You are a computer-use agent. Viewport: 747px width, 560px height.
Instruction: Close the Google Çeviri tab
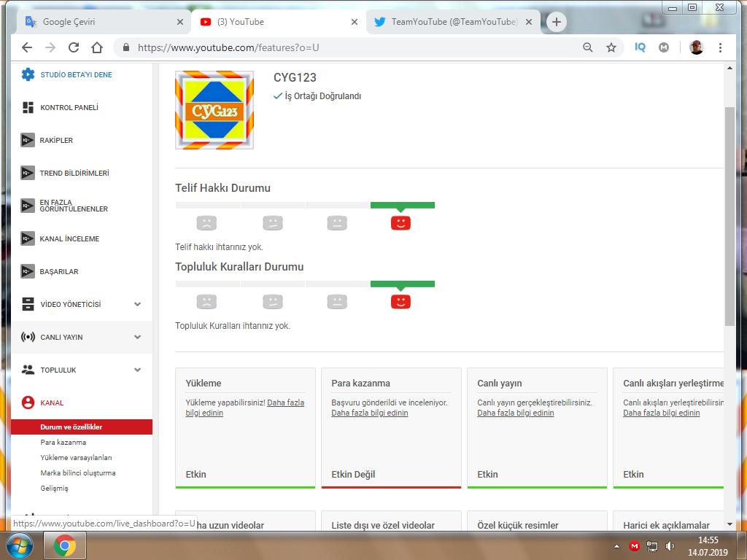pyautogui.click(x=180, y=22)
